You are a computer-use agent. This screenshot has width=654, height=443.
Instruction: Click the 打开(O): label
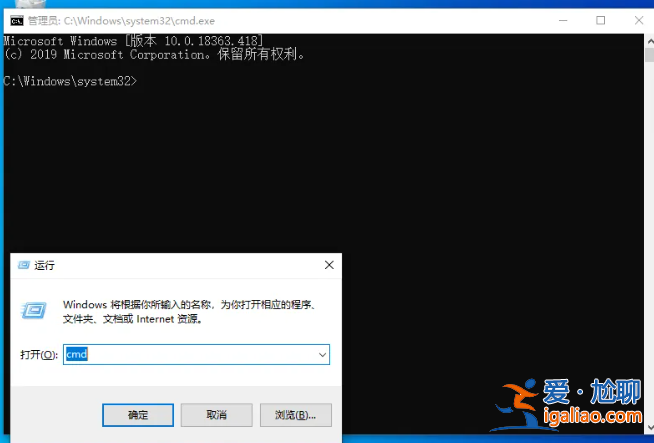click(39, 355)
